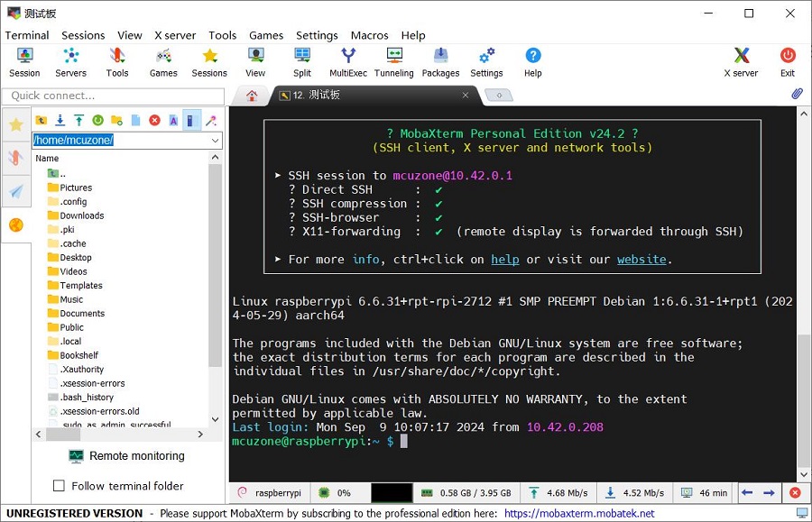Screen dimensions: 812x522
Task: Click the Servers toolbar icon
Action: (71, 62)
